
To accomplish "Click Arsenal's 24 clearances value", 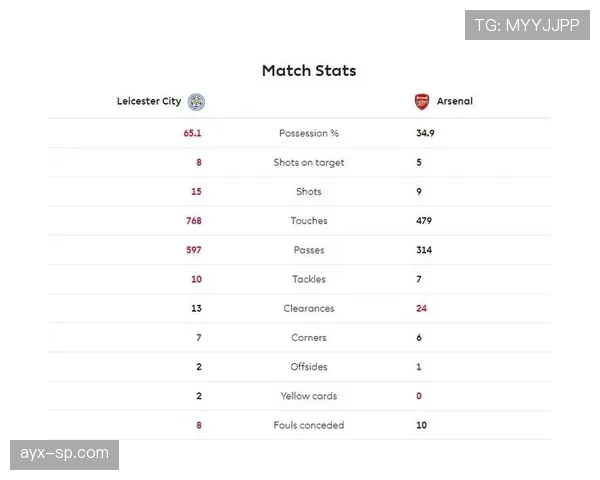I will [422, 309].
